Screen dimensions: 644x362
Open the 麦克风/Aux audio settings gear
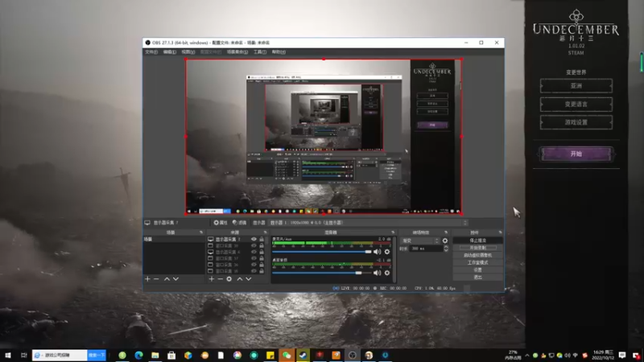[x=387, y=252]
